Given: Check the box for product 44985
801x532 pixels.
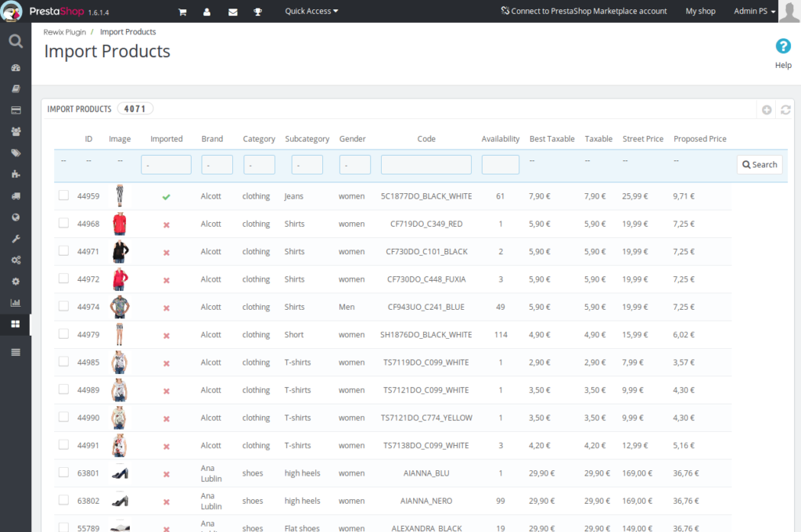Looking at the screenshot, I should pyautogui.click(x=63, y=361).
